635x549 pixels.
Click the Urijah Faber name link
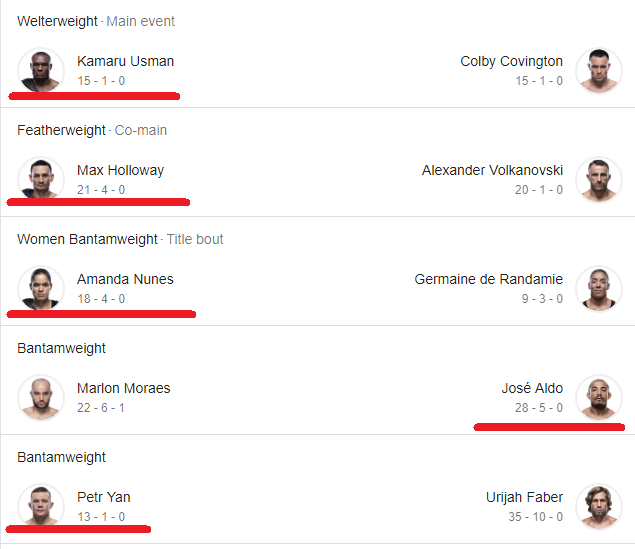(524, 497)
